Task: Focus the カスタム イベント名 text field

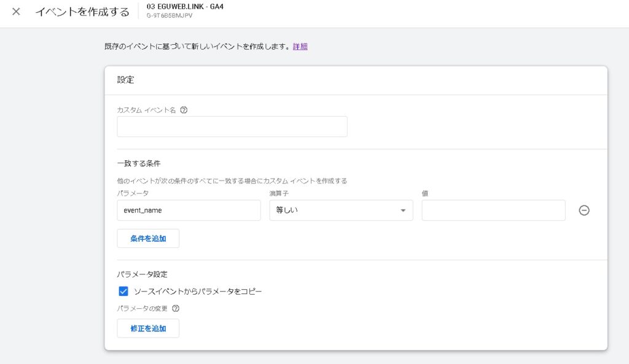Action: pyautogui.click(x=232, y=126)
